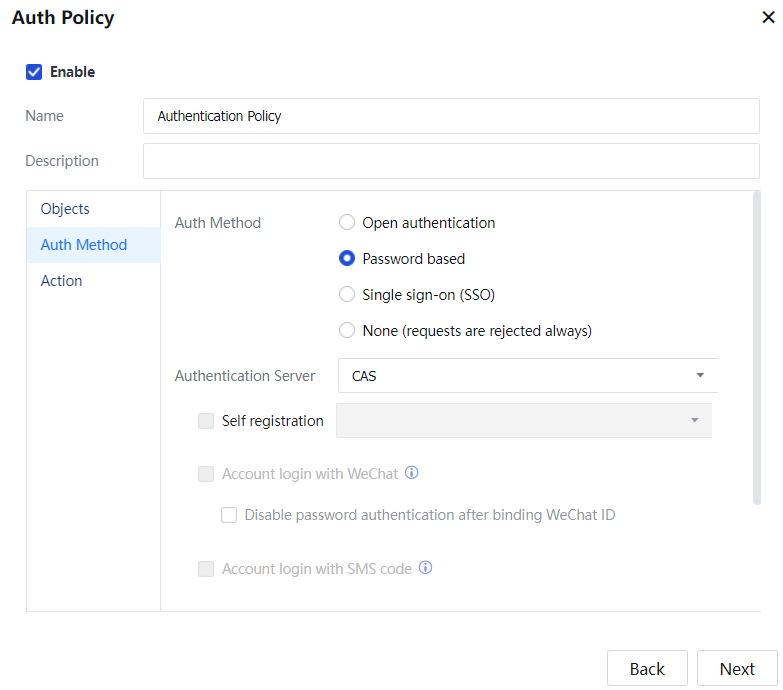Select Single sign-on (SSO) option
783x690 pixels.
coord(347,295)
